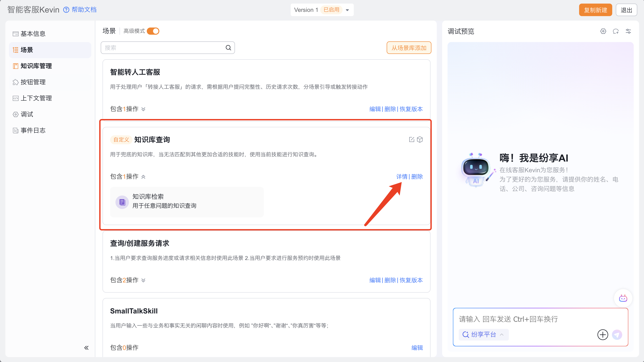Start new chat icon in 调试预览 header
This screenshot has width=644, height=362.
tap(616, 31)
